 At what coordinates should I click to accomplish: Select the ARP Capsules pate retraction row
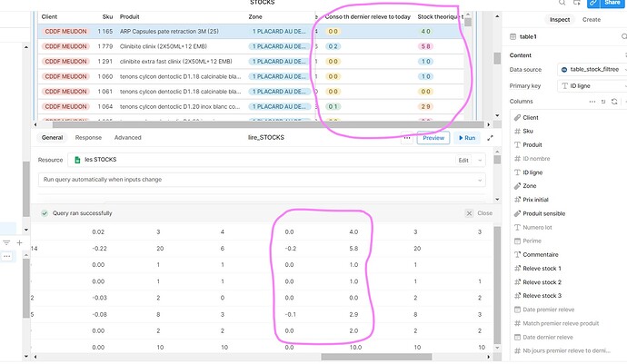(251, 31)
